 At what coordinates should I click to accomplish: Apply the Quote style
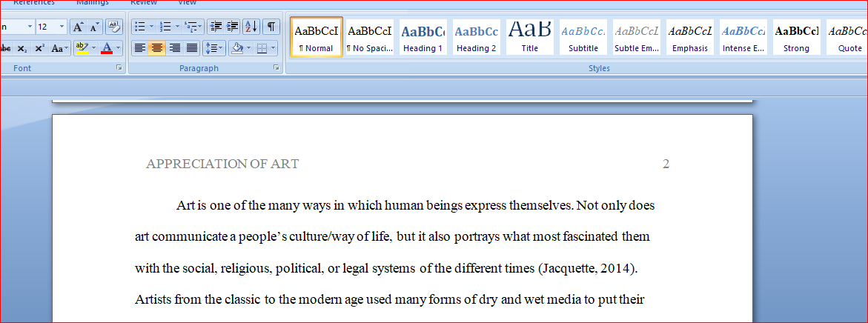(x=849, y=36)
